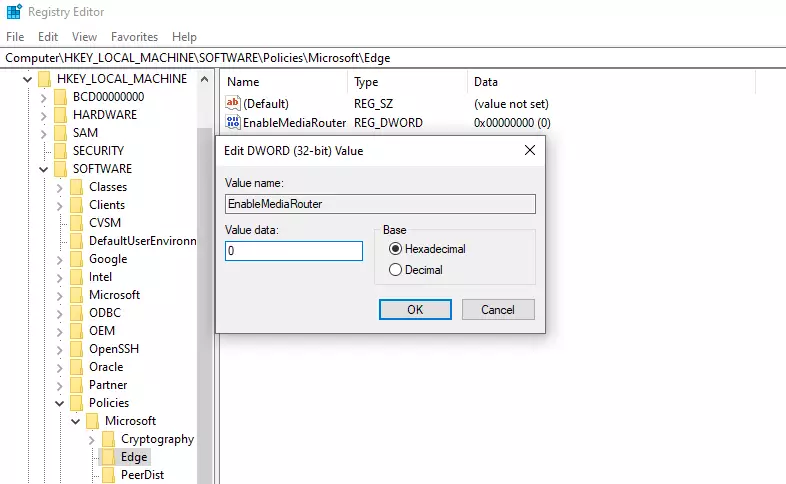Image resolution: width=786 pixels, height=484 pixels.
Task: Select the Microsoft key under Policies
Action: (130, 421)
